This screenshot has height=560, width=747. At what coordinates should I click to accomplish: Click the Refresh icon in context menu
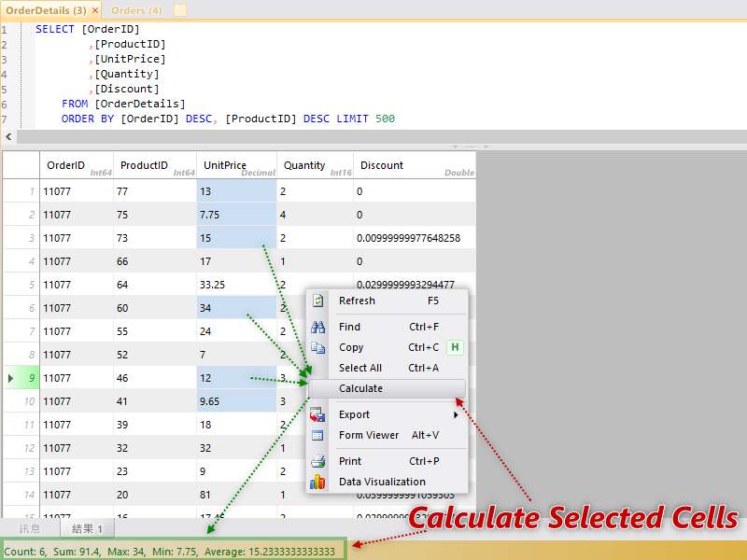(x=317, y=301)
